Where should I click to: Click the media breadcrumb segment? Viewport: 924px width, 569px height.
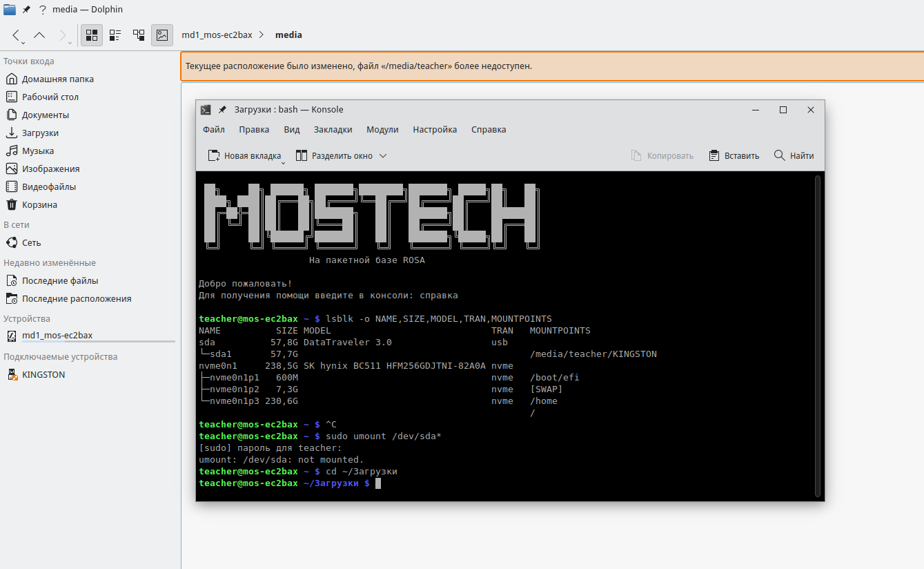pyautogui.click(x=288, y=35)
